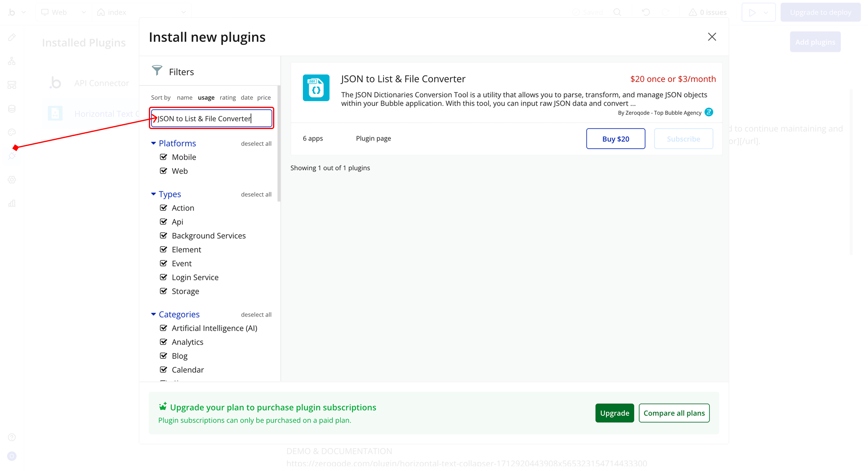Uncheck the Mobile platform checkbox
Viewport: 868px width, 471px height.
point(163,157)
